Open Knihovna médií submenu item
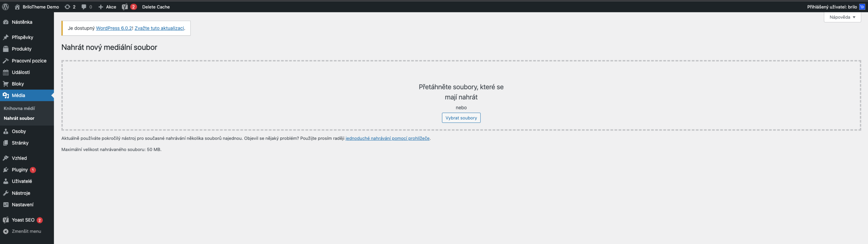This screenshot has height=244, width=868. point(19,109)
